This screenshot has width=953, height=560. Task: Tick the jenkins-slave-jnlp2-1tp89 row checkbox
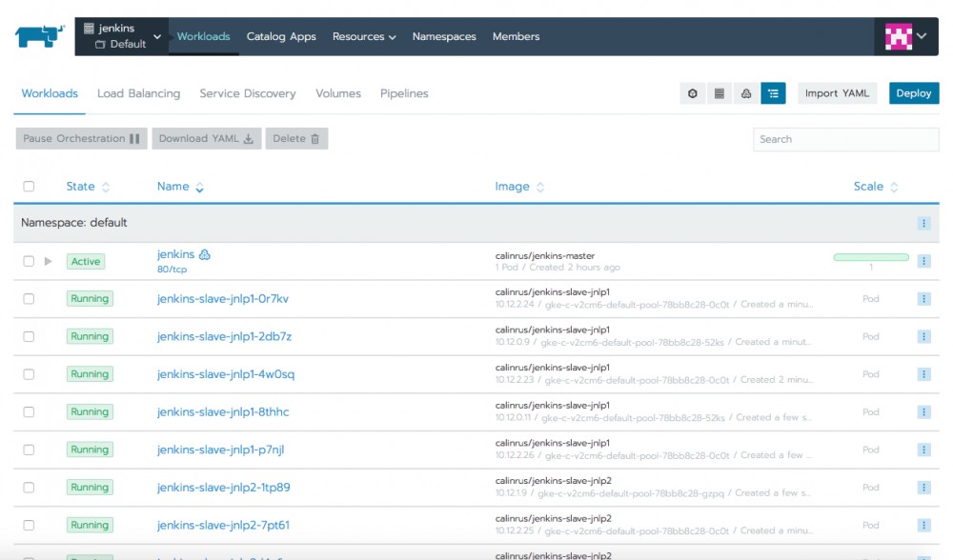(x=28, y=487)
